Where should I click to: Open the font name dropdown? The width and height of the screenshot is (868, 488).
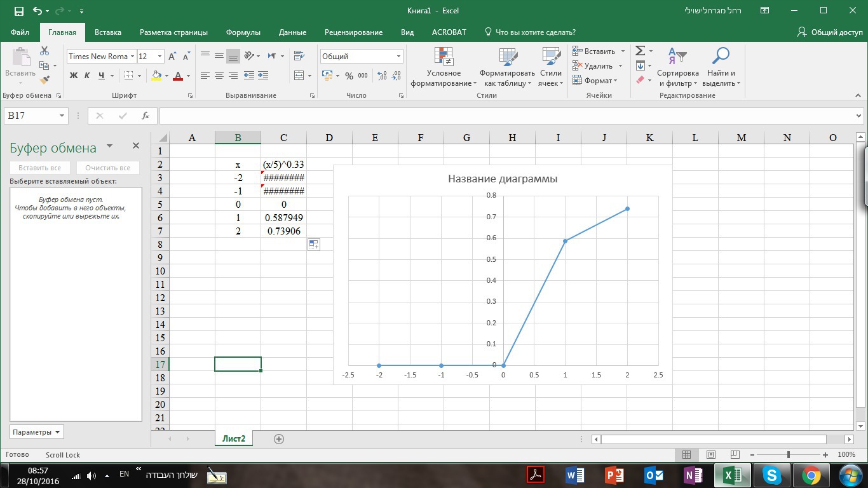coord(133,57)
